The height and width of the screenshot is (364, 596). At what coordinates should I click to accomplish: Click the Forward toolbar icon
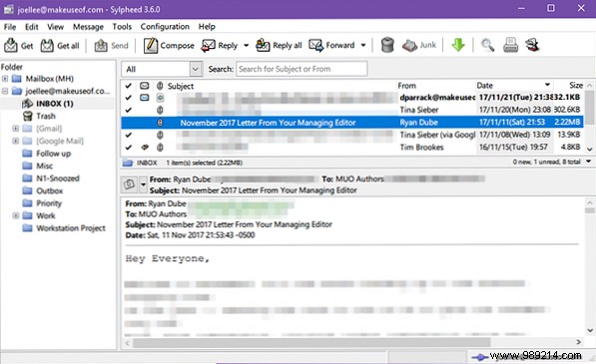click(x=315, y=46)
